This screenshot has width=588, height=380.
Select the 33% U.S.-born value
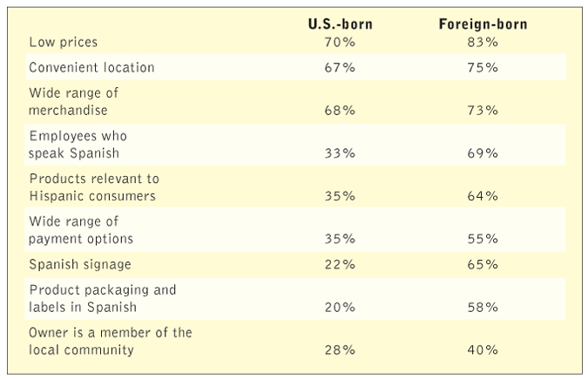[339, 153]
